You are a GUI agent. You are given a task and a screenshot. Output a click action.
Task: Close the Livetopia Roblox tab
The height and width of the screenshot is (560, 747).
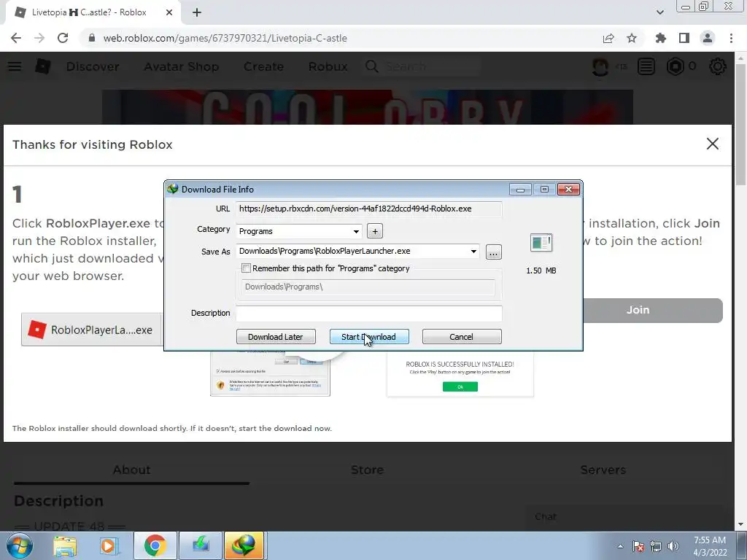tap(169, 12)
